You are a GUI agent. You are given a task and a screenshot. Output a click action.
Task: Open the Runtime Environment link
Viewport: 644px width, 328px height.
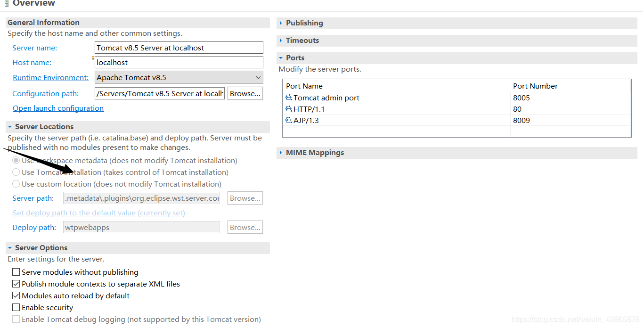point(50,77)
